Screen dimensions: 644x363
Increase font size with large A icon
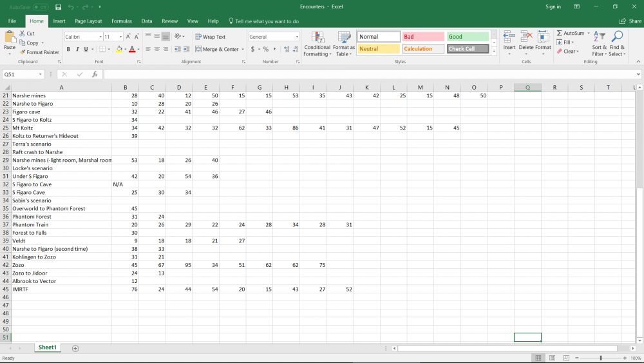coord(128,37)
